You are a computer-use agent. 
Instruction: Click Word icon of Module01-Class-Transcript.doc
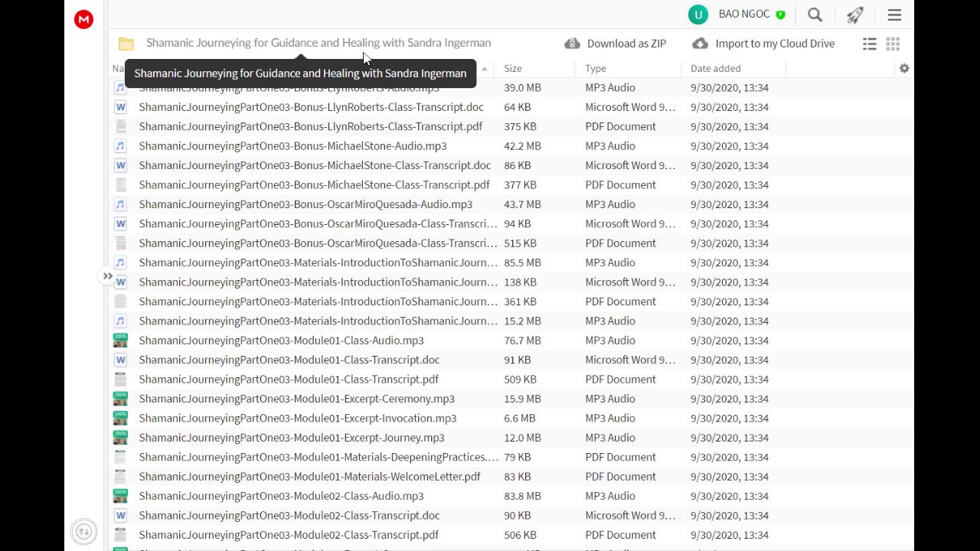(120, 360)
